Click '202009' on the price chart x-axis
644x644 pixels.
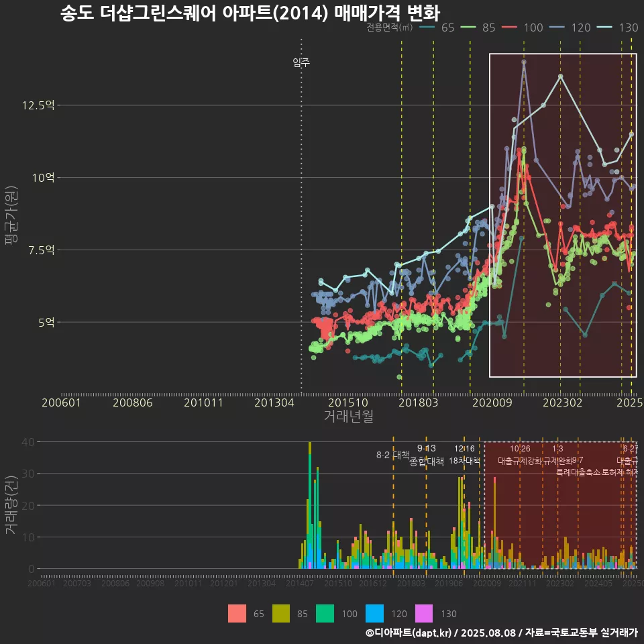[492, 402]
